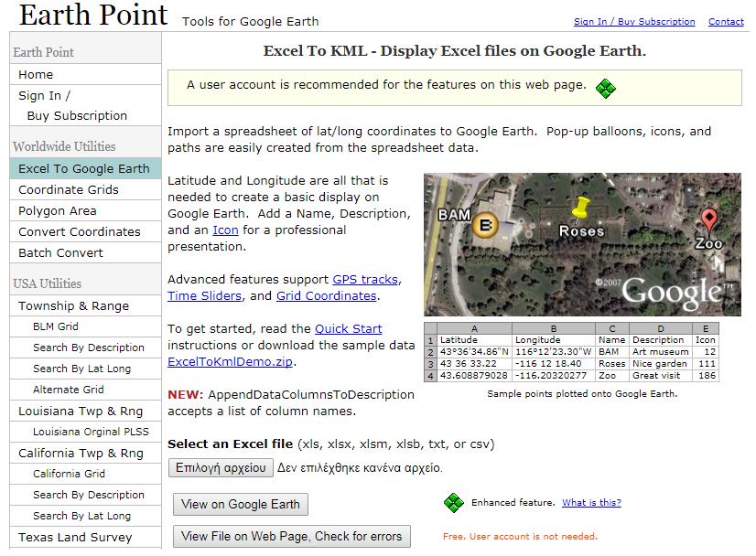756x556 pixels.
Task: Click the Excel To KML page heading
Action: point(454,50)
